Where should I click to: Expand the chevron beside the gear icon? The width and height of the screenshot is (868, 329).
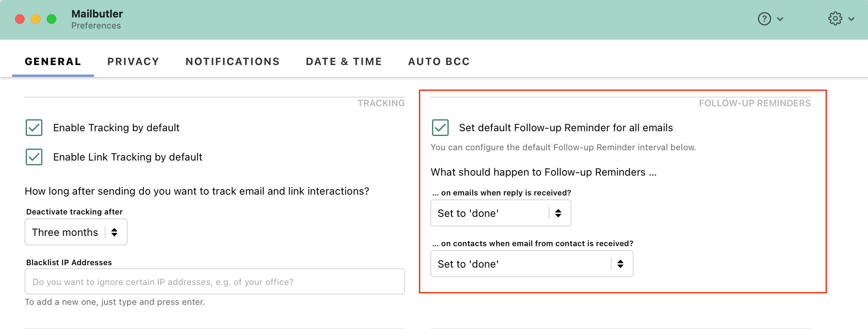(x=851, y=19)
